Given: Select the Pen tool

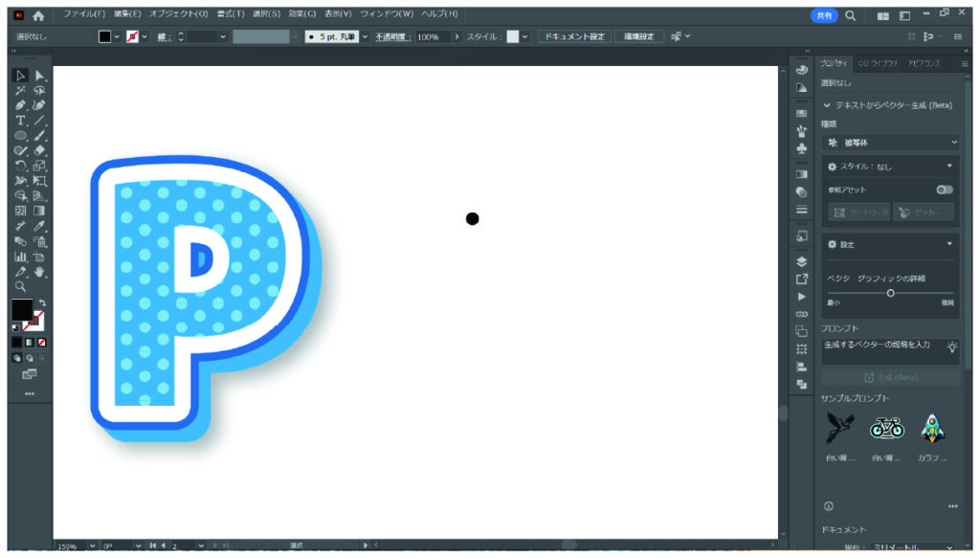Looking at the screenshot, I should click(x=20, y=105).
